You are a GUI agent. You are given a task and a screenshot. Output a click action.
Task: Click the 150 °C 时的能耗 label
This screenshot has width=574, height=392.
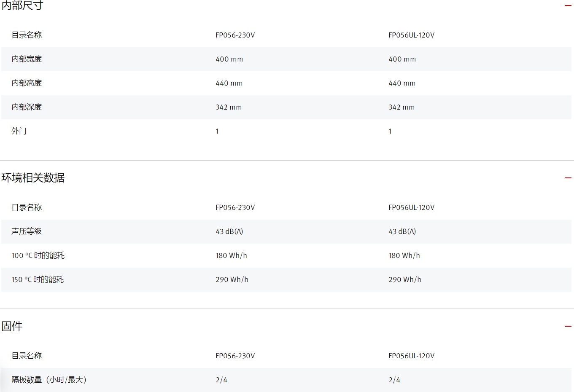(x=38, y=279)
